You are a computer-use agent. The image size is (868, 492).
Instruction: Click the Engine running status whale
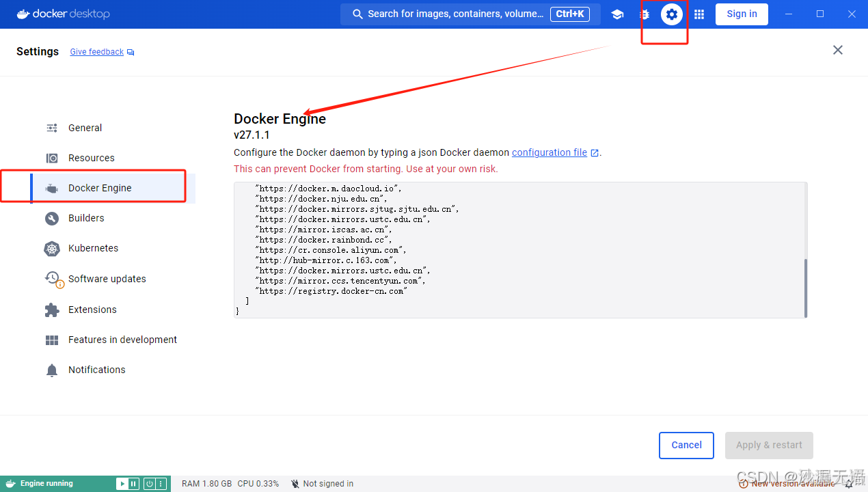[x=11, y=484]
